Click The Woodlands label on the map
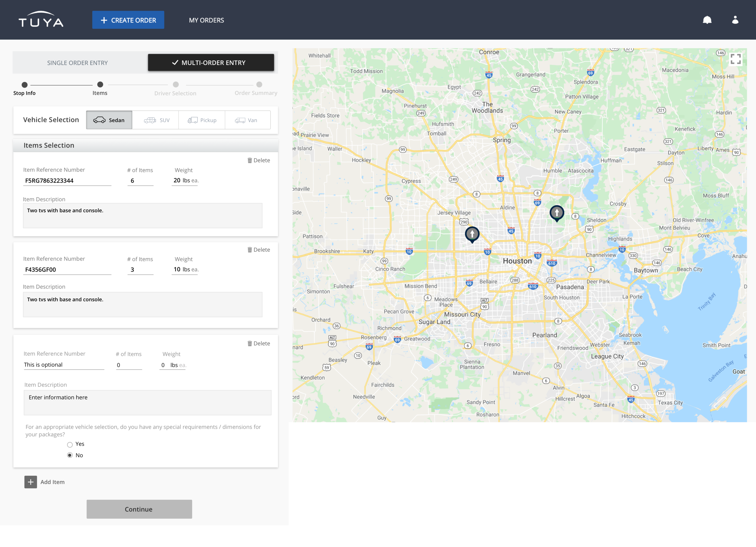This screenshot has height=547, width=756. pyautogui.click(x=487, y=107)
